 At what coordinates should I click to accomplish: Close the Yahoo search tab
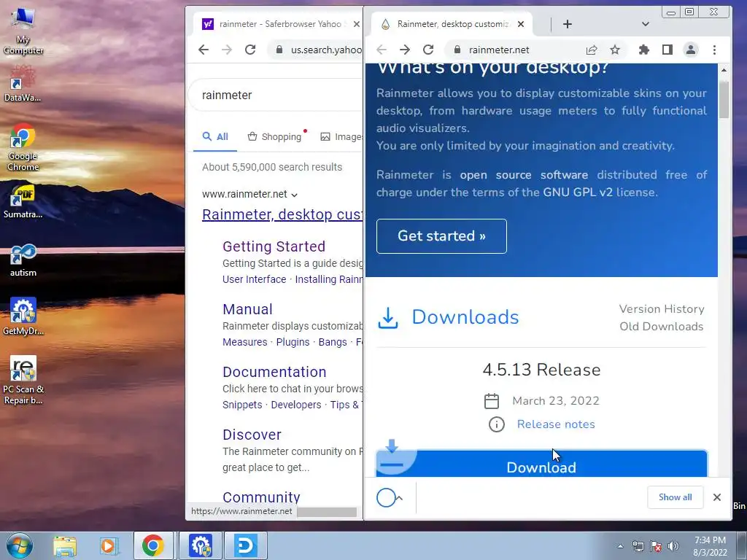356,24
